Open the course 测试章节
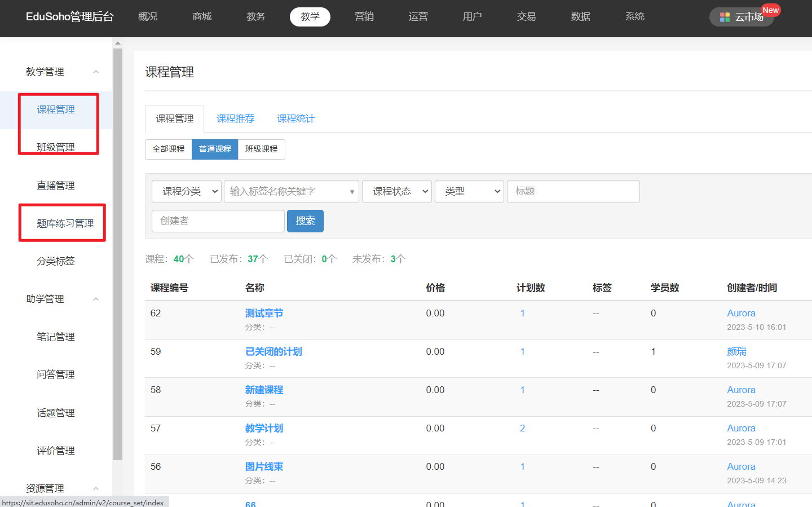Image resolution: width=812 pixels, height=507 pixels. (264, 314)
